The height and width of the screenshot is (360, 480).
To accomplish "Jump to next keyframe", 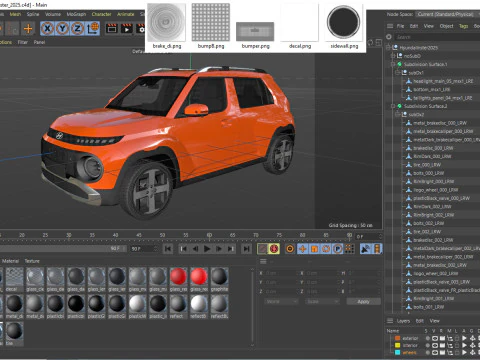I will [230, 249].
